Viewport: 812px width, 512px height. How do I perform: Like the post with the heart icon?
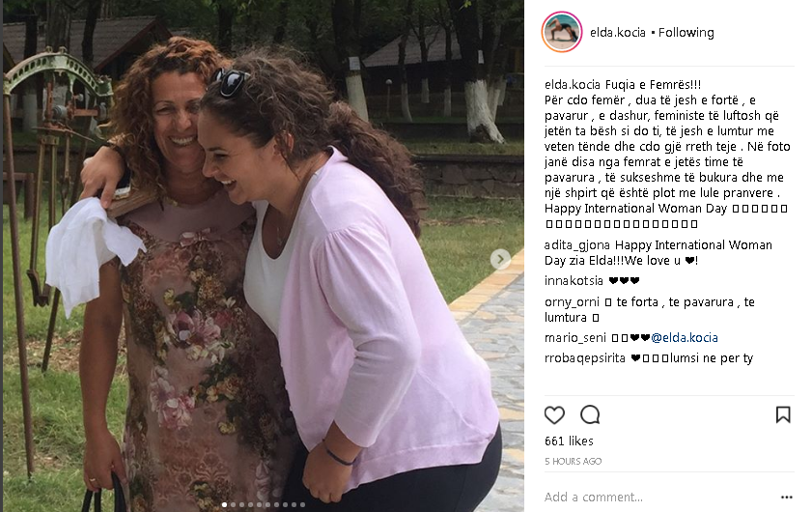click(554, 415)
